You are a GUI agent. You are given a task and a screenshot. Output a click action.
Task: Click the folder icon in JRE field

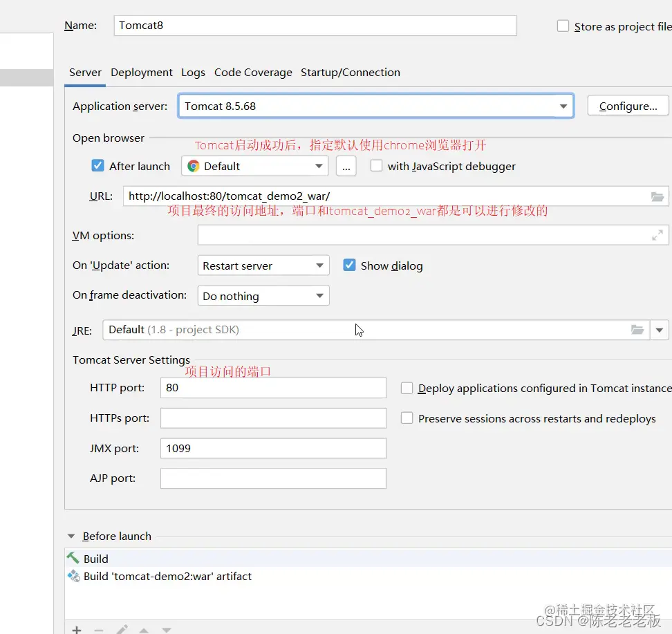[x=637, y=330]
